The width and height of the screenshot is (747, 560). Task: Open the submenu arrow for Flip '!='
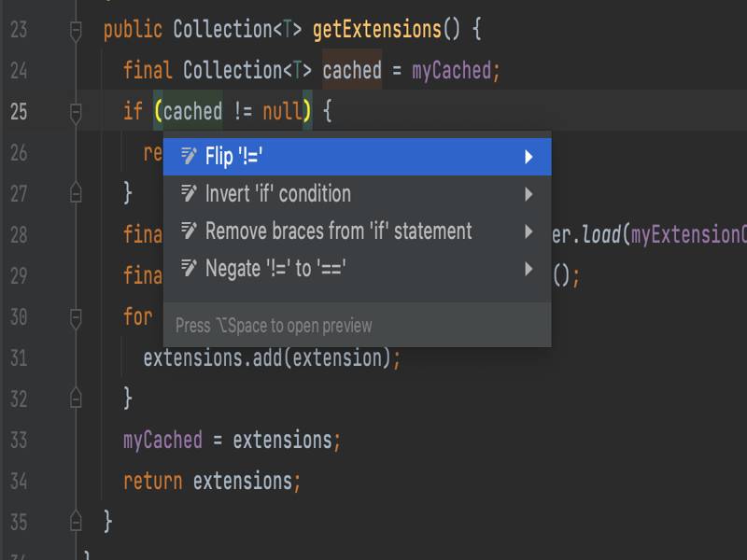coord(529,157)
